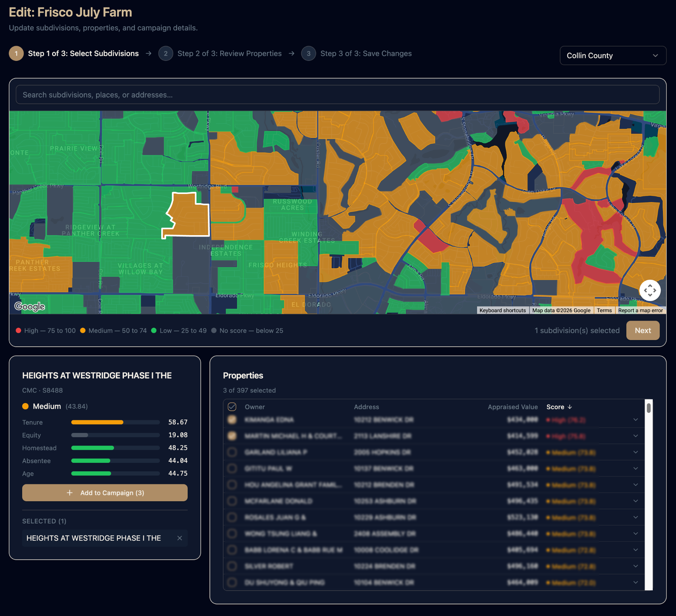Click the PRAIRIE VIEW subdivision on the map

(74, 149)
